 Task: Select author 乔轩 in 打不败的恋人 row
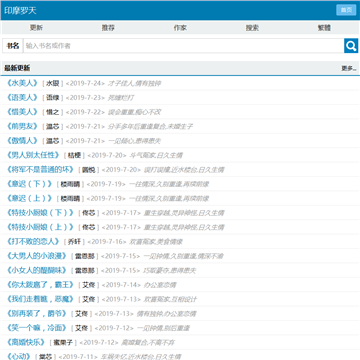[x=74, y=242]
